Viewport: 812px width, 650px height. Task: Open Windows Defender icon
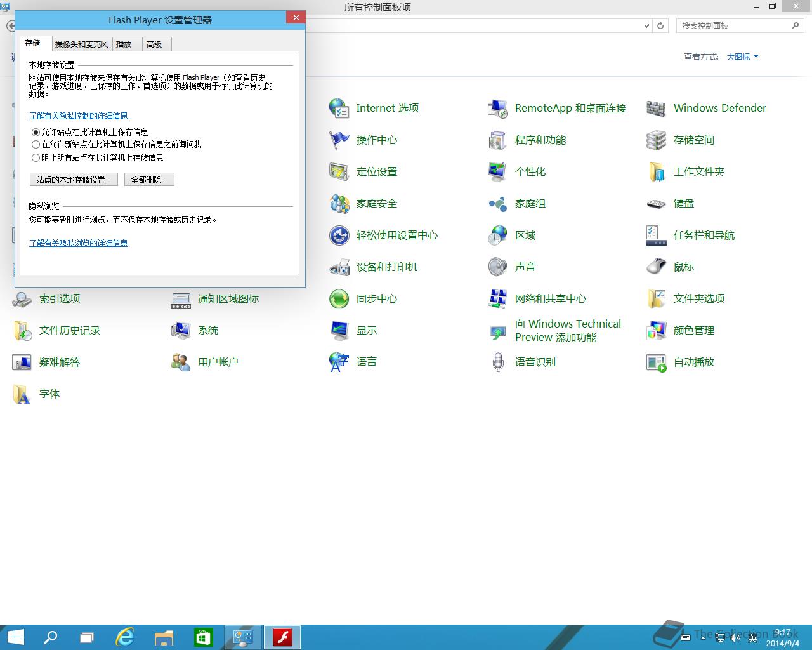(657, 108)
